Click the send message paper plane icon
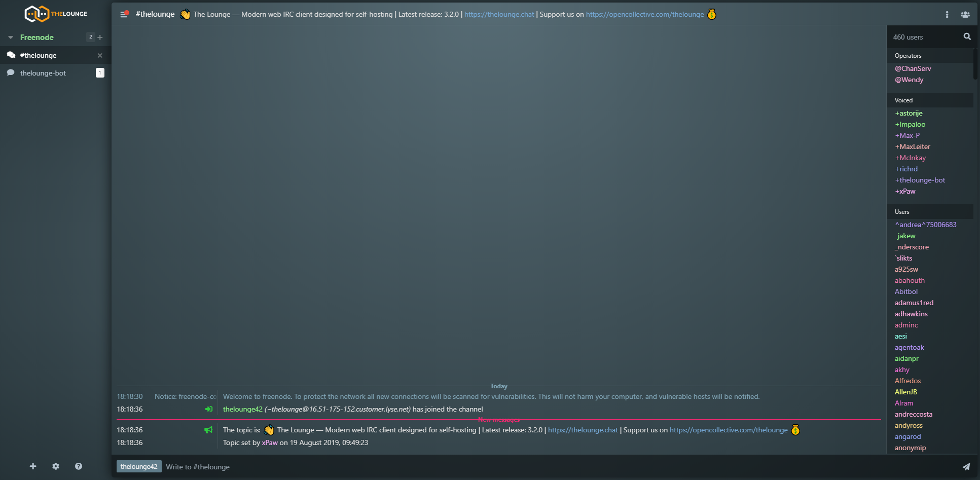980x480 pixels. [966, 467]
